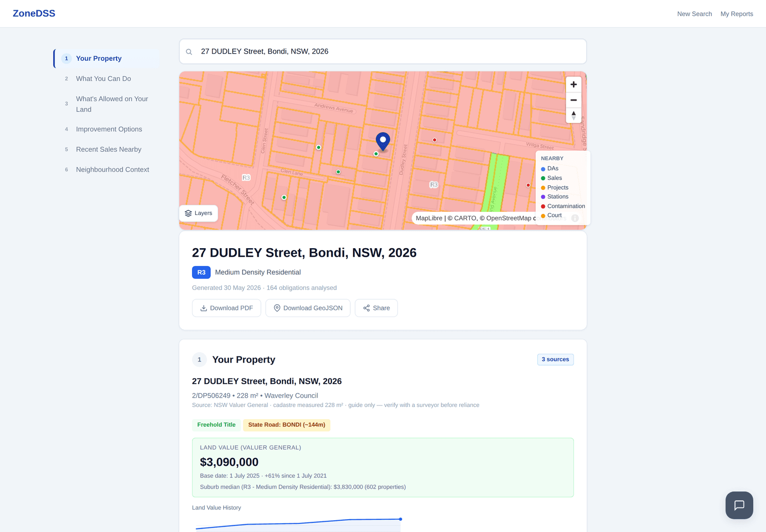The image size is (766, 532).
Task: Go to What's Allowed on Your Land
Action: tap(107, 104)
